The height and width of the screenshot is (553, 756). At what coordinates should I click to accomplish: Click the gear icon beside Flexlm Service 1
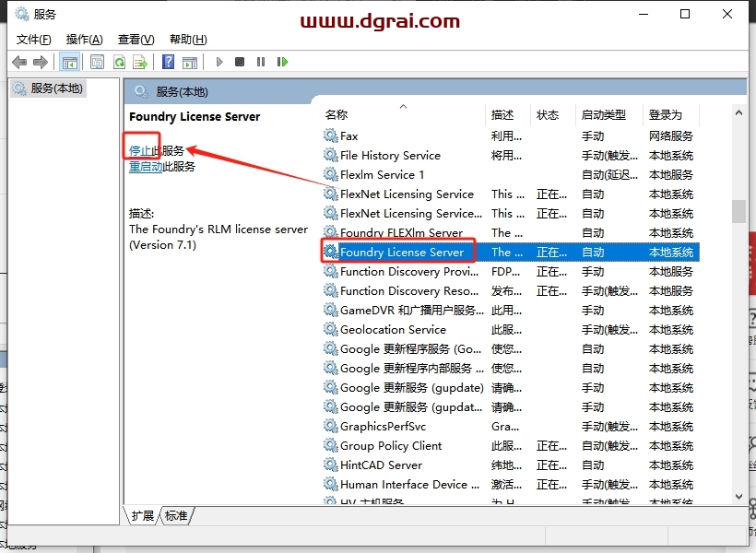coord(330,174)
